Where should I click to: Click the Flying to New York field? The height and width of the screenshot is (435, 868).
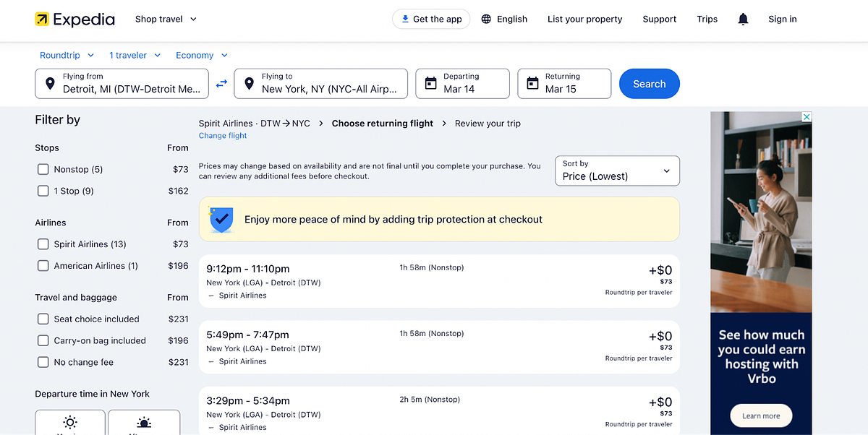(320, 83)
